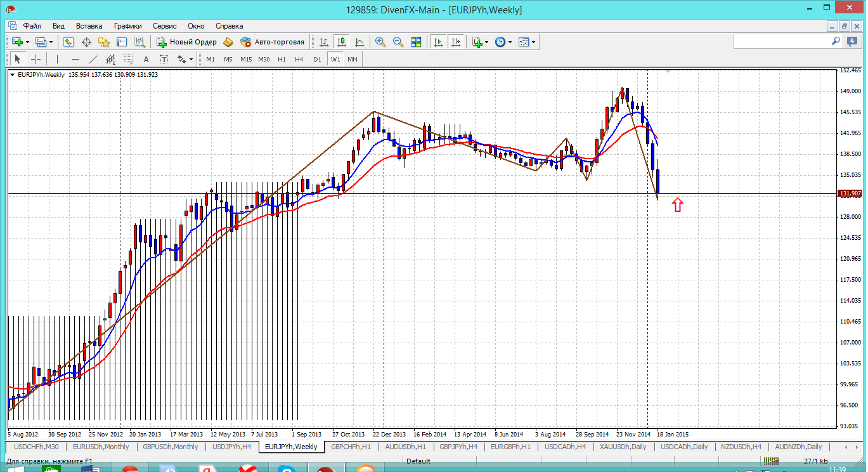This screenshot has width=868, height=472.
Task: Click the Zoom Out magnifier icon
Action: [398, 42]
